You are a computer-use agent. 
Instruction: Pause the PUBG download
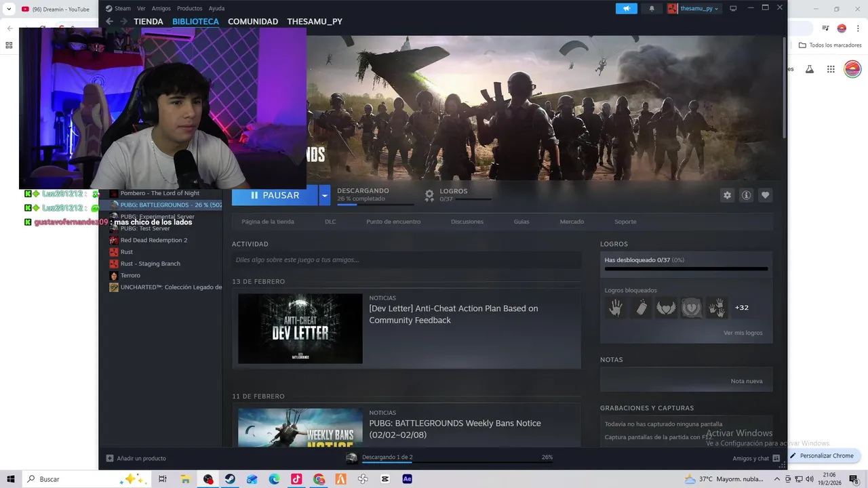[275, 195]
